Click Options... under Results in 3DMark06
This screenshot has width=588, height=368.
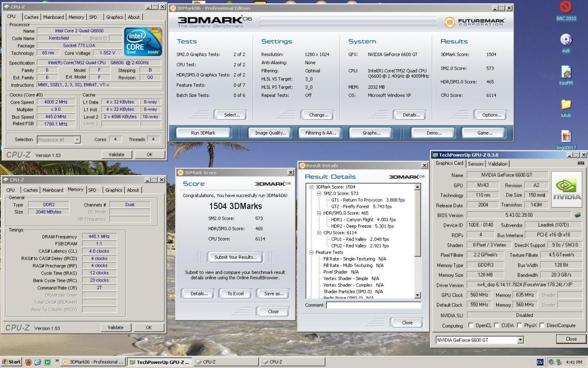(x=491, y=115)
